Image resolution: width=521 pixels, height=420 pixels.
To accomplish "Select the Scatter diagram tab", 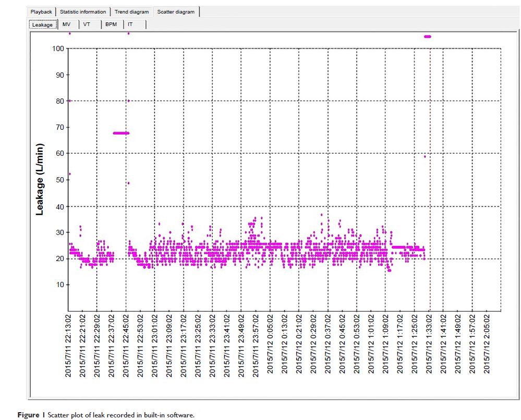I will [x=175, y=11].
